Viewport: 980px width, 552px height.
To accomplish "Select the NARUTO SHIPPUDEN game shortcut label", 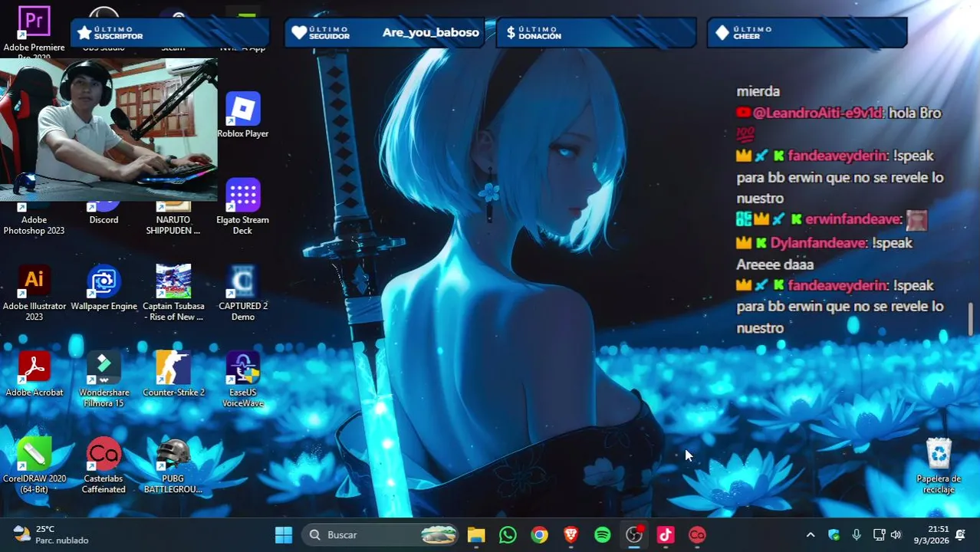I will point(173,225).
